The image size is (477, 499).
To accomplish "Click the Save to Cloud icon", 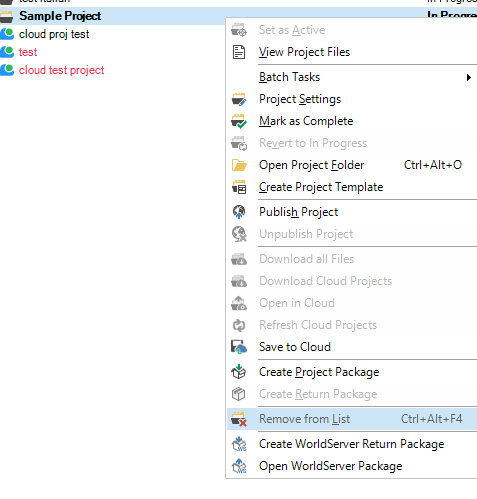I will click(239, 347).
